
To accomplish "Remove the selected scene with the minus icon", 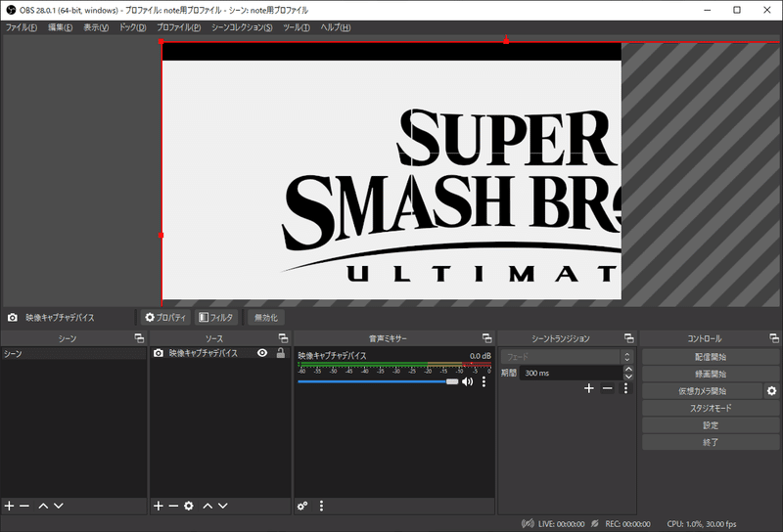I will click(24, 506).
